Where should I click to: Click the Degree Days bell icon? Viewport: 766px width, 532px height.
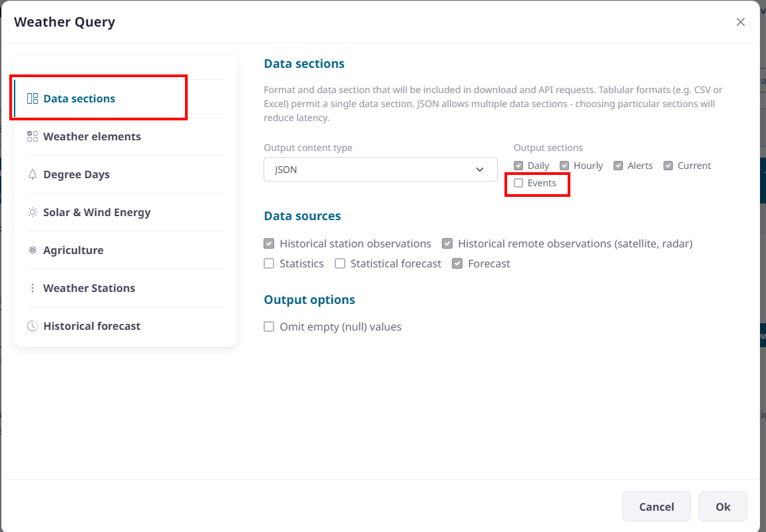[x=33, y=174]
